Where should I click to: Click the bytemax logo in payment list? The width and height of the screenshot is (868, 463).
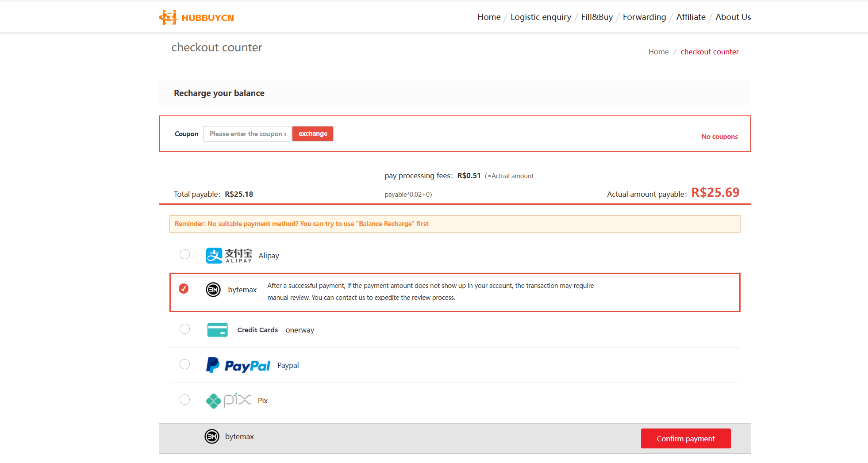pyautogui.click(x=213, y=290)
